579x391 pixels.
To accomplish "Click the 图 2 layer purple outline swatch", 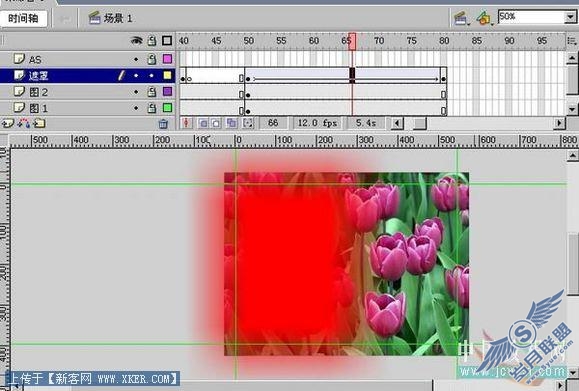I will coord(167,91).
